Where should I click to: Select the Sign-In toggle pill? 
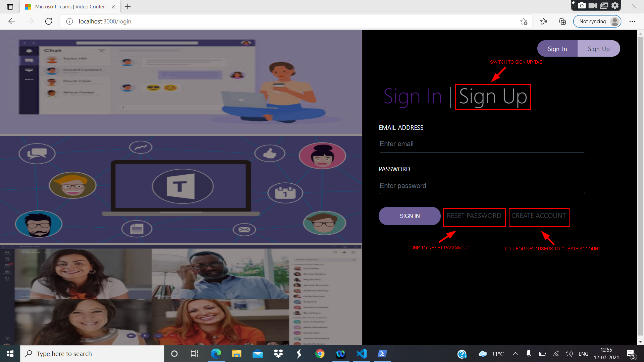557,49
